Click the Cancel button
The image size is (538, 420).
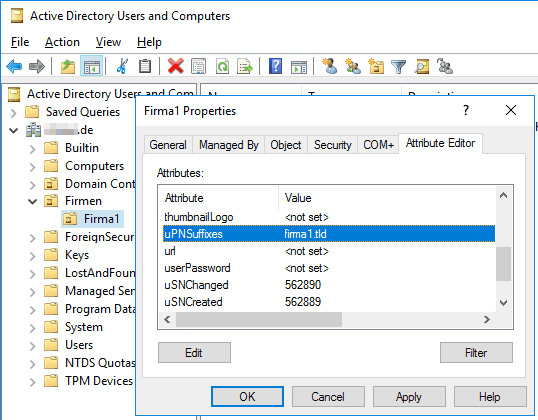[328, 397]
